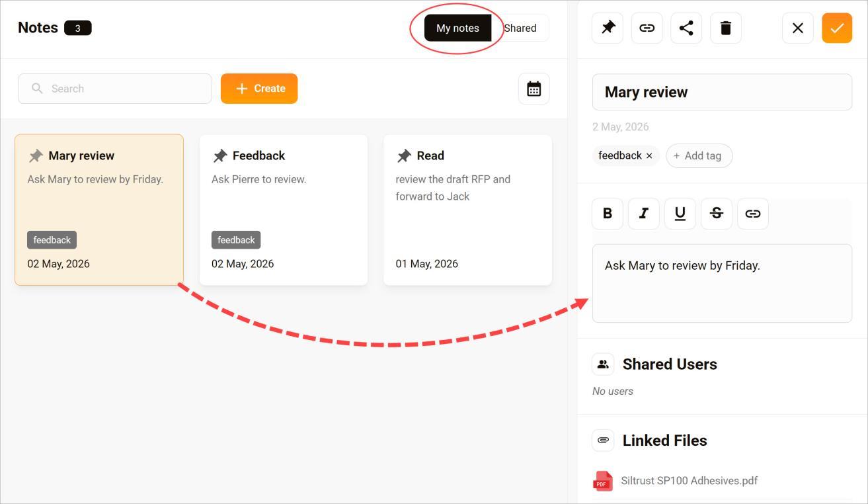Screen dimensions: 868x504
Task: Click the Linked Files heading
Action: (664, 440)
